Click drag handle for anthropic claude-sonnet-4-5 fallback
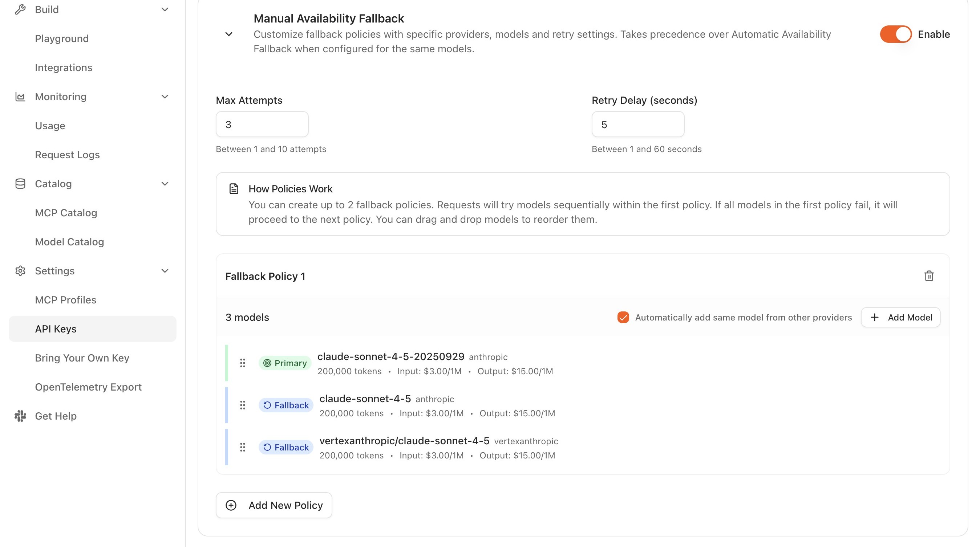 242,405
